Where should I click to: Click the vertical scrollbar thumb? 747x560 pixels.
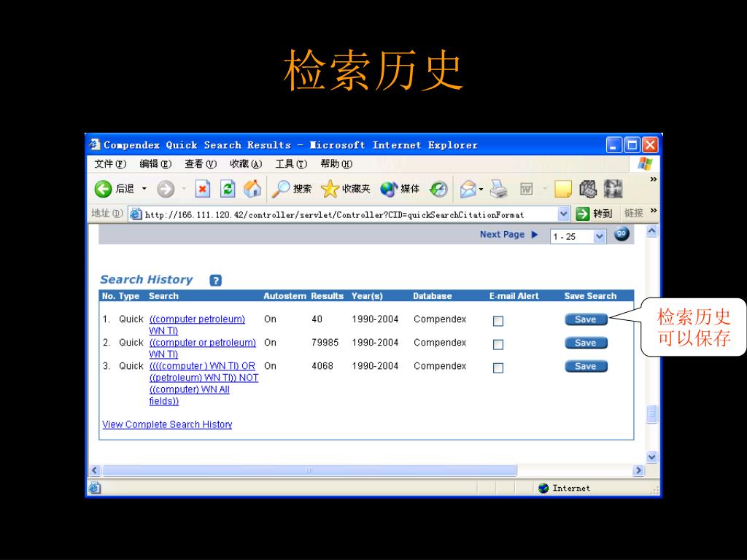click(x=651, y=414)
